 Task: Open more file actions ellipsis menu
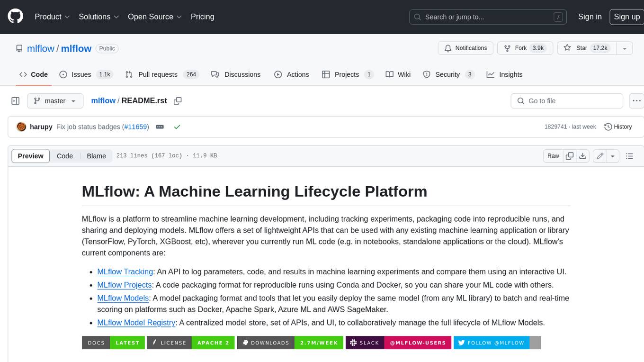636,101
